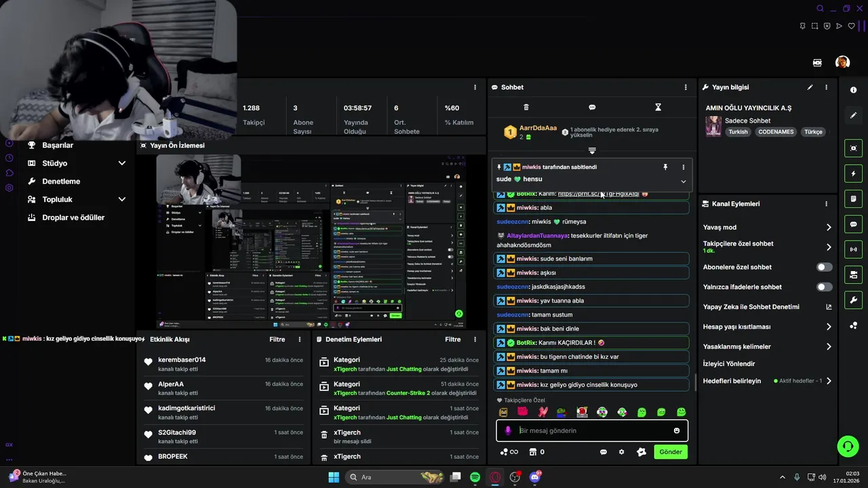Open Filtre in the Etkinlik Akışı panel
The image size is (868, 488).
click(277, 340)
